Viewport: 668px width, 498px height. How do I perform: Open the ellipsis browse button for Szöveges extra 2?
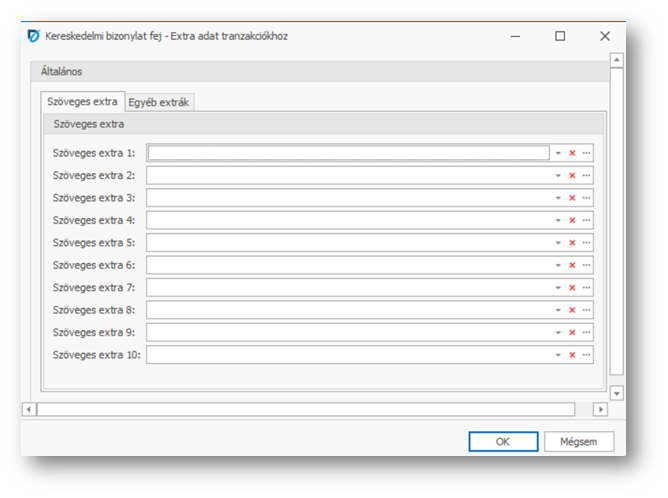click(586, 176)
